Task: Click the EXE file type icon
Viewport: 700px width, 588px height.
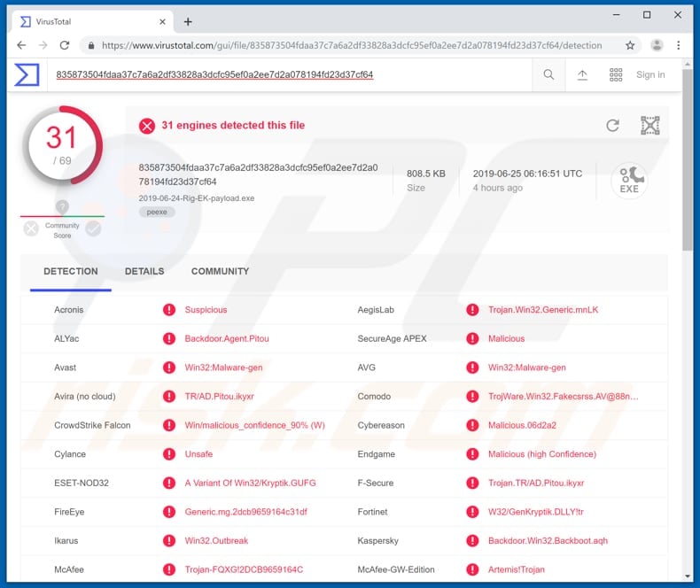Action: (x=629, y=181)
